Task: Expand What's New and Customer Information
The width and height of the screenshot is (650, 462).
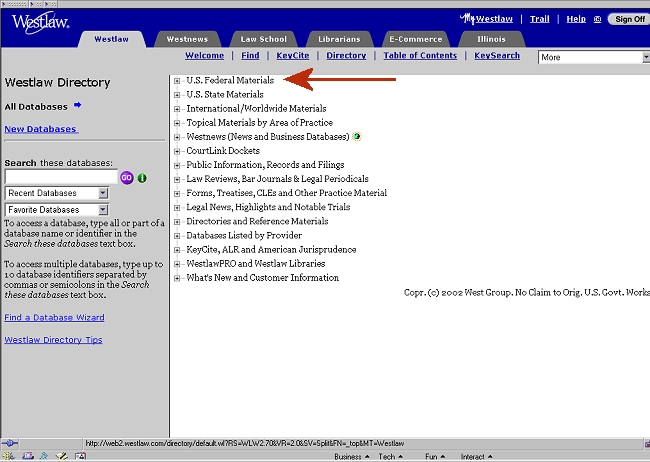Action: tap(177, 278)
